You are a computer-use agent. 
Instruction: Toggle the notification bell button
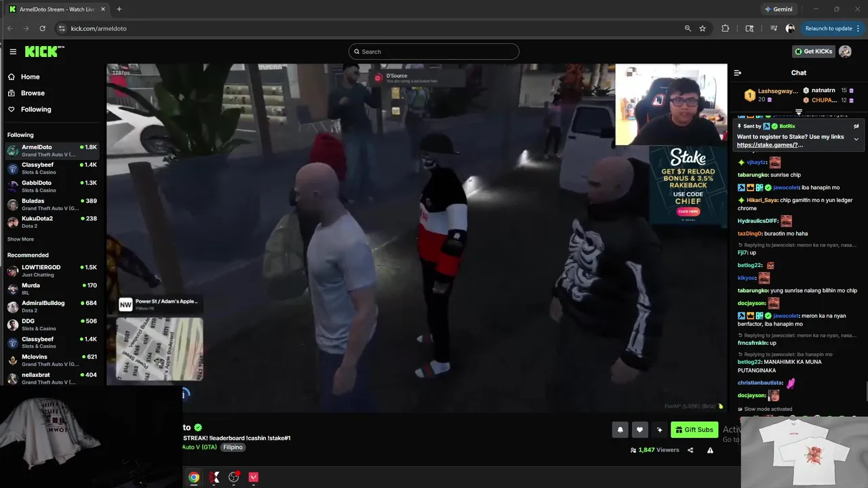(620, 430)
